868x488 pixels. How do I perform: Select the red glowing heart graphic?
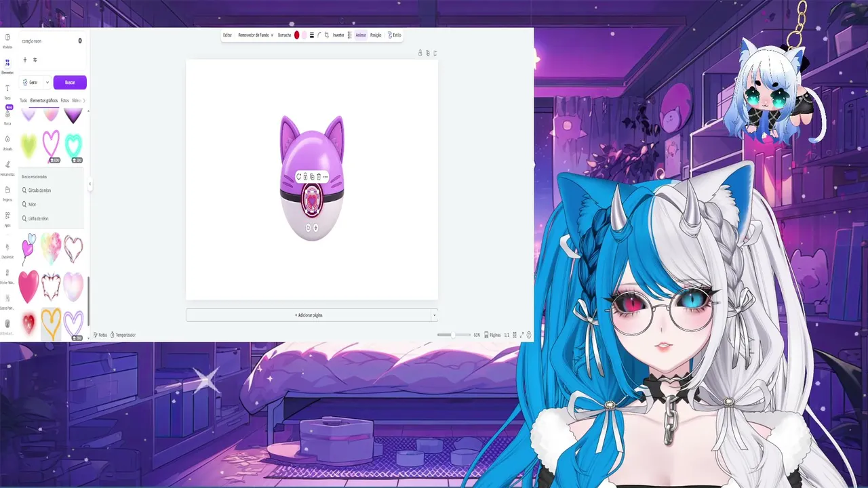pos(28,323)
